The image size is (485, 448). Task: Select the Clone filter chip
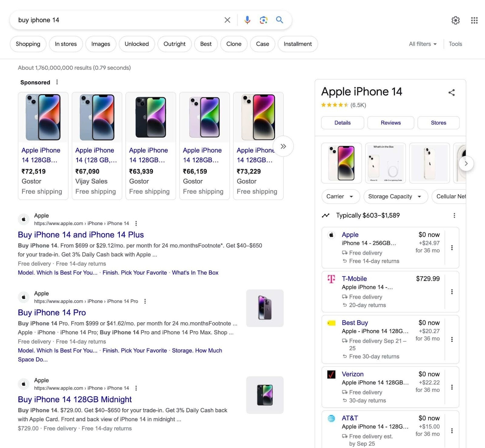coord(234,44)
